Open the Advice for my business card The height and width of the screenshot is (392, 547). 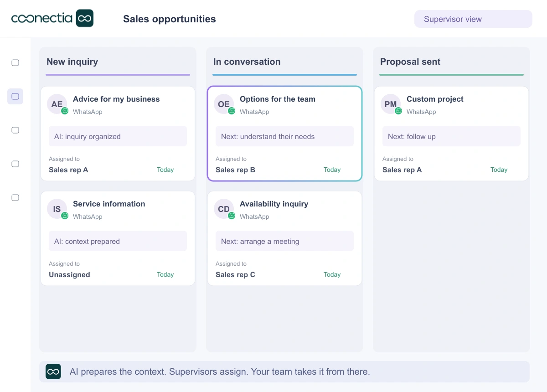pos(118,134)
